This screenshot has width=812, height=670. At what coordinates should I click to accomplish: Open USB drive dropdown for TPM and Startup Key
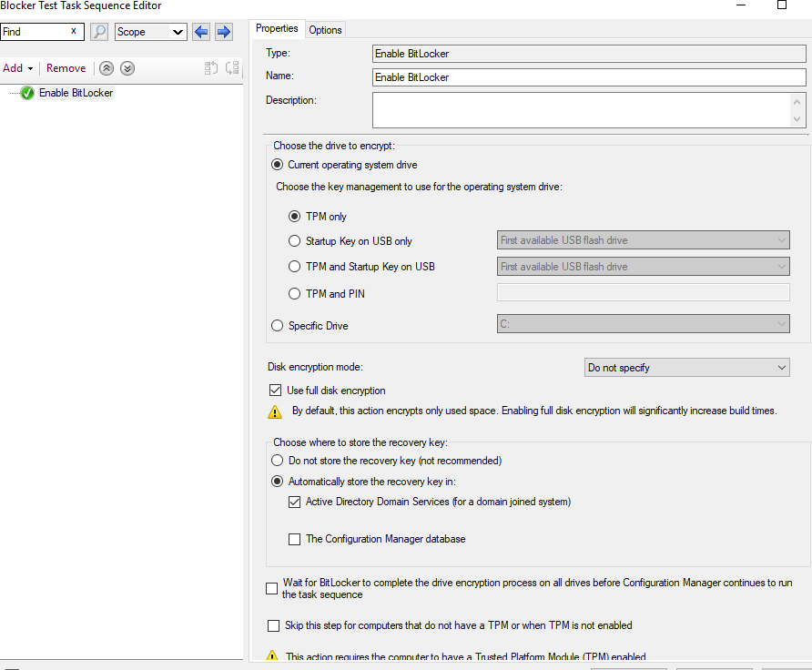pyautogui.click(x=644, y=267)
